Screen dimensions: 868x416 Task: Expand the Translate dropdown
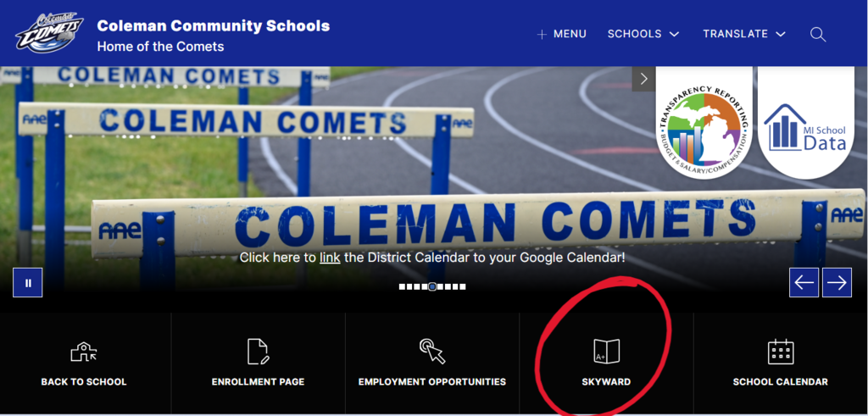(744, 34)
